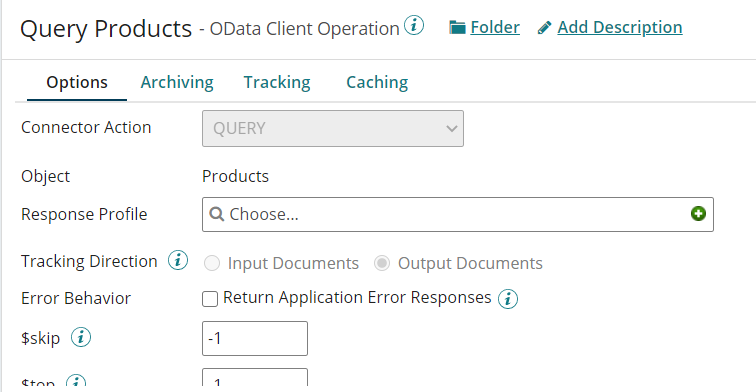Show the $skip info tooltip icon
The height and width of the screenshot is (392, 756).
[x=81, y=337]
